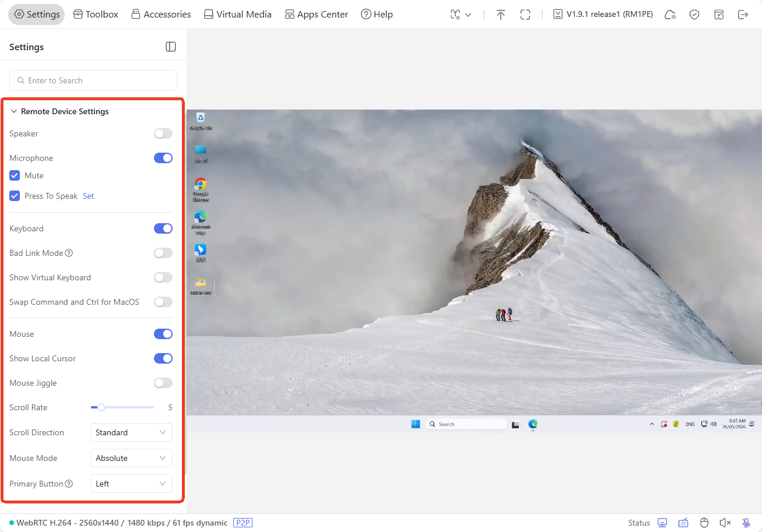The height and width of the screenshot is (532, 762).
Task: Click ENG language indicator in remote tray
Action: pyautogui.click(x=690, y=424)
